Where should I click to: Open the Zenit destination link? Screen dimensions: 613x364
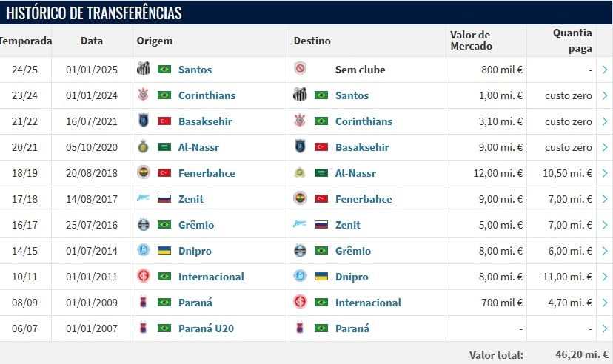pyautogui.click(x=347, y=225)
